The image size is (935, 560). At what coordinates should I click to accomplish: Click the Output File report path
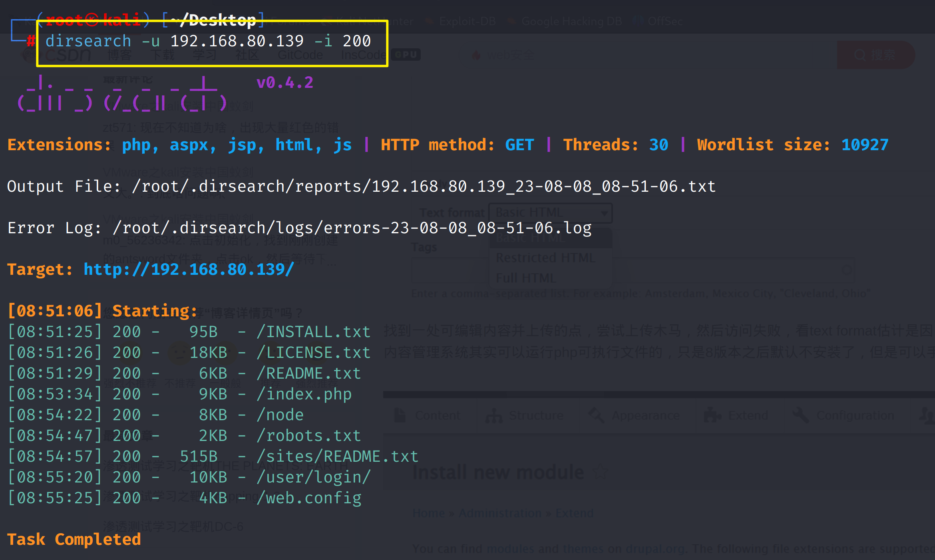(x=424, y=187)
